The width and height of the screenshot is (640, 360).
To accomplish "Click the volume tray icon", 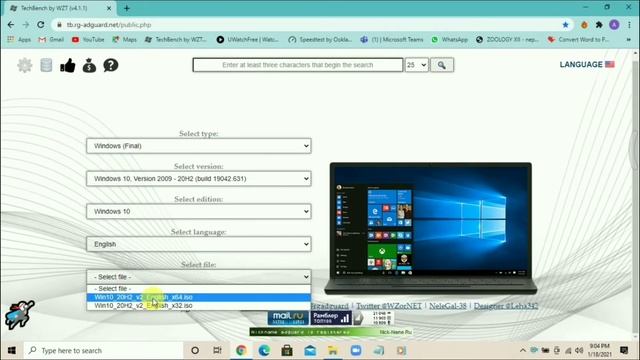I will tap(579, 350).
